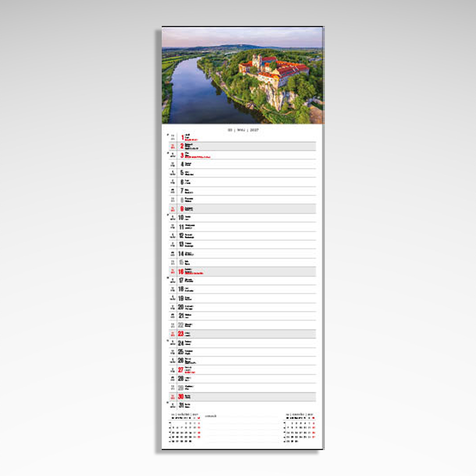Select the gray day number 8
The width and height of the screenshot is (476, 476).
coord(182,200)
